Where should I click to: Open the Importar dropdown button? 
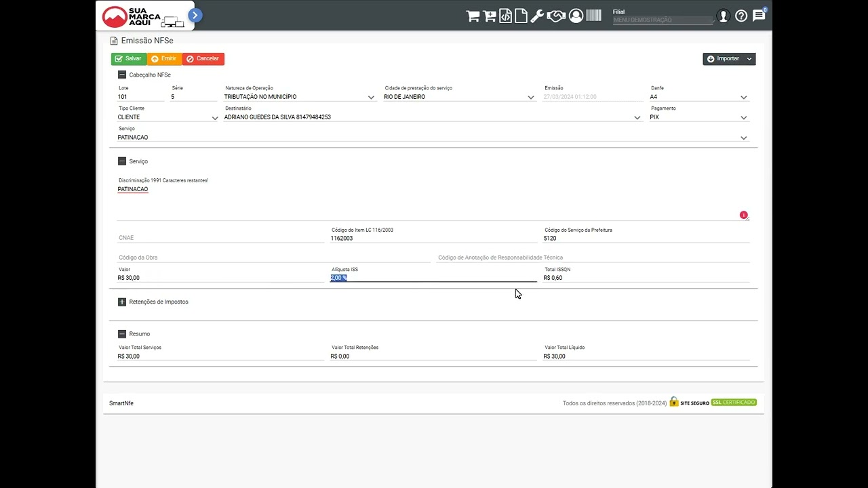coord(729,59)
